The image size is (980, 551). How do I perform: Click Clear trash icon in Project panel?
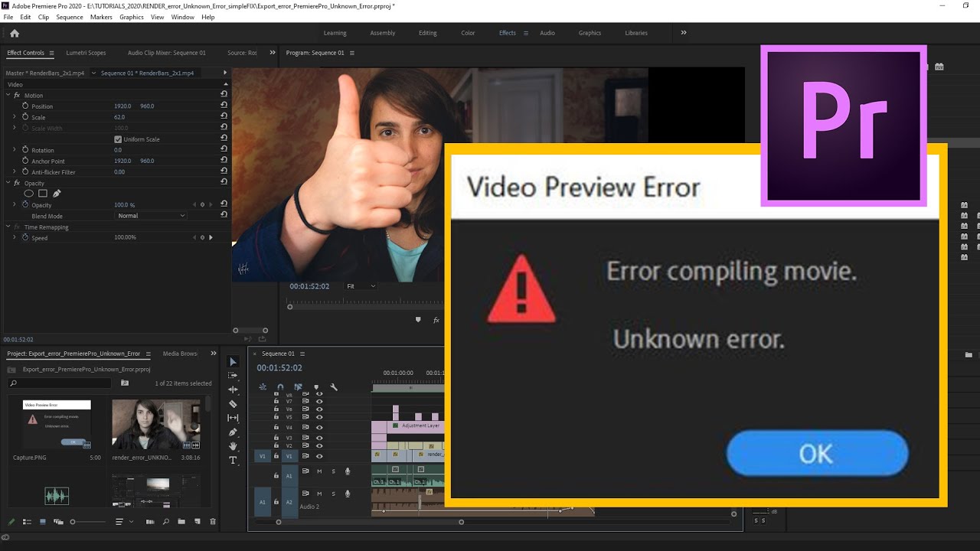[x=213, y=522]
